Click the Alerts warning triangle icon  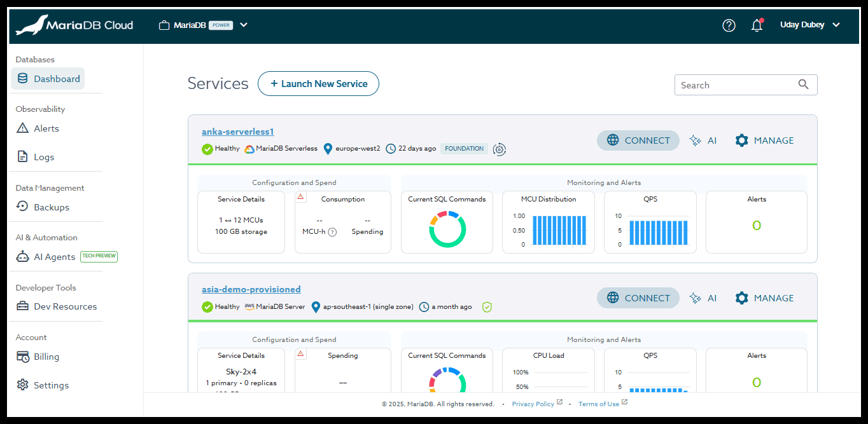pyautogui.click(x=23, y=128)
